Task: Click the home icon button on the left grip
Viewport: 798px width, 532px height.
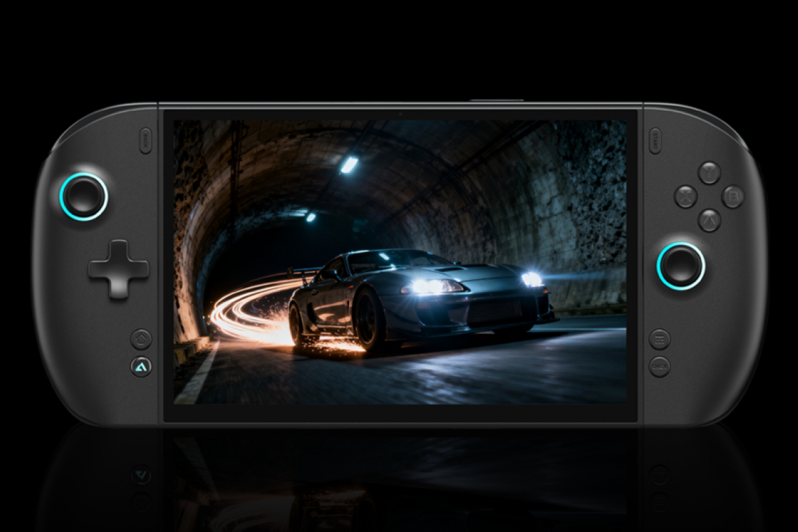Action: (141, 339)
